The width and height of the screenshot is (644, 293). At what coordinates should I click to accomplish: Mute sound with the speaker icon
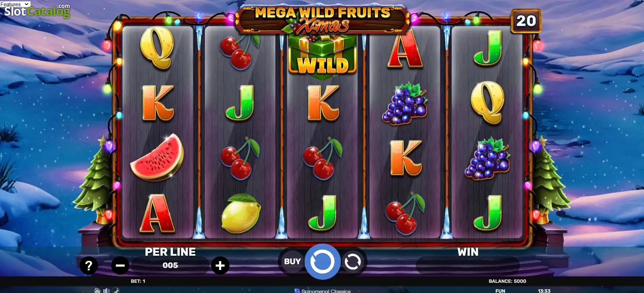click(107, 290)
